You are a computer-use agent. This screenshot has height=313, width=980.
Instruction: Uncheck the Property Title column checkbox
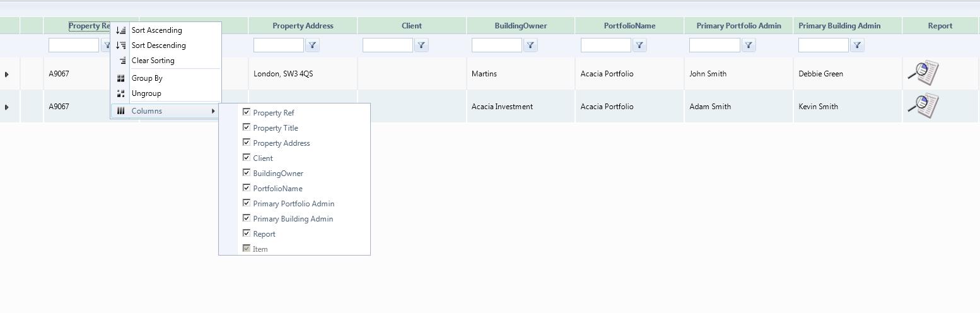click(247, 127)
